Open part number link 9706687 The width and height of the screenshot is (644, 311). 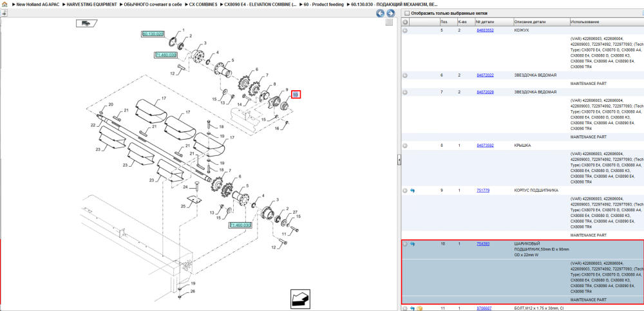(x=484, y=308)
